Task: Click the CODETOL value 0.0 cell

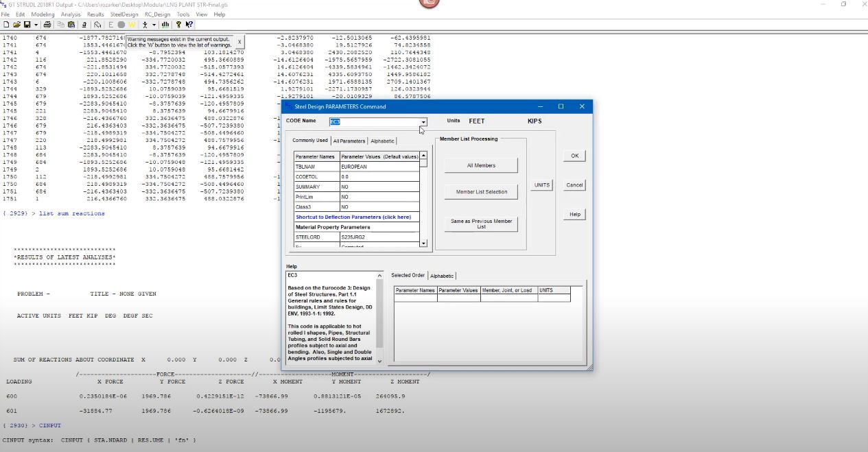Action: 379,177
